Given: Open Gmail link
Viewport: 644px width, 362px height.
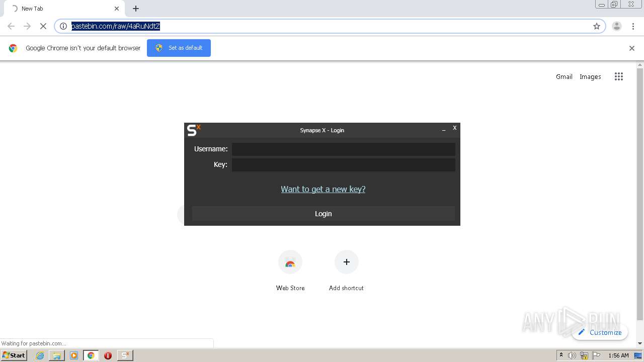Looking at the screenshot, I should click(564, 77).
